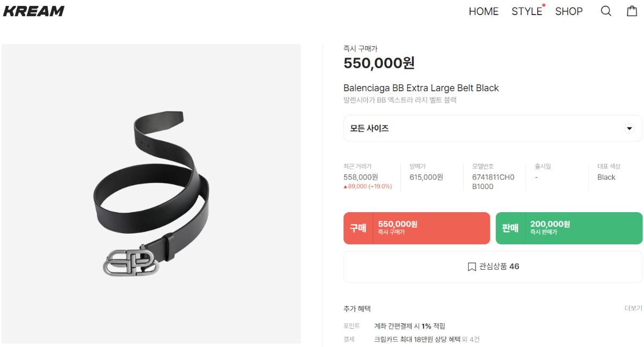Click the 최근 거래가 558,000원 value
644x347 pixels.
coord(361,177)
